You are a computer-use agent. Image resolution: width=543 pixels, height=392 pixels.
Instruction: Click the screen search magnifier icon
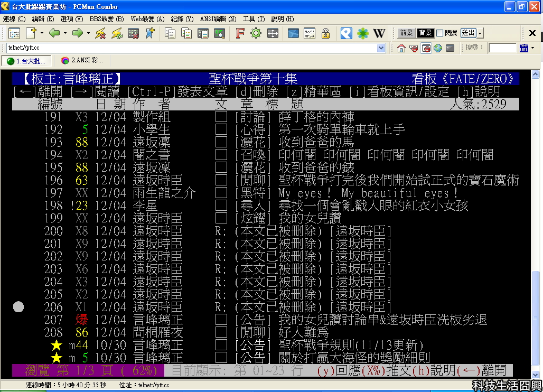(x=220, y=33)
